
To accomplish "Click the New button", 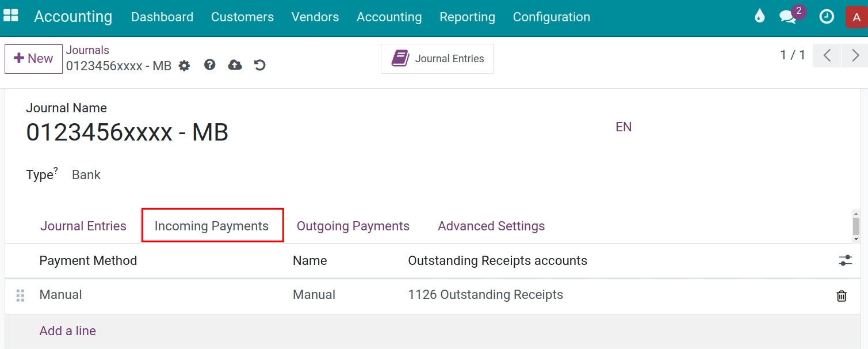I will tap(33, 58).
